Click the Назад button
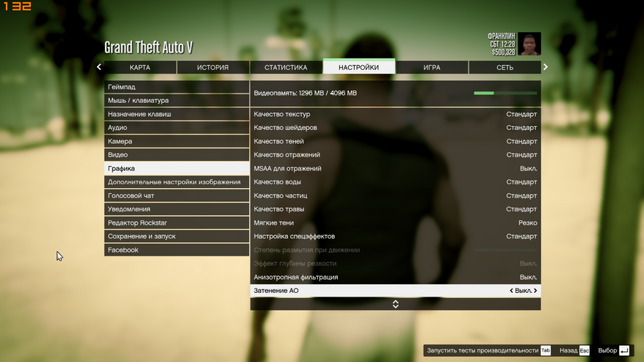The width and height of the screenshot is (644, 362). tap(568, 350)
